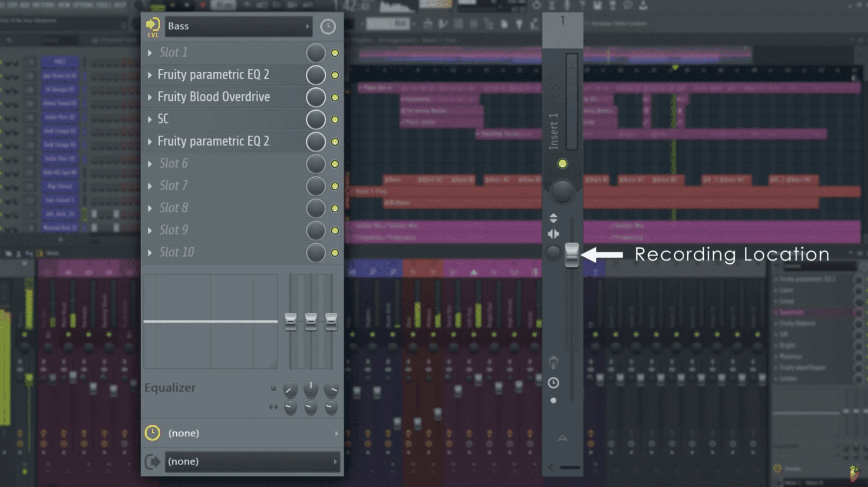Click the yellow clock icon near the bottom (none)
The height and width of the screenshot is (487, 868).
[x=152, y=433]
